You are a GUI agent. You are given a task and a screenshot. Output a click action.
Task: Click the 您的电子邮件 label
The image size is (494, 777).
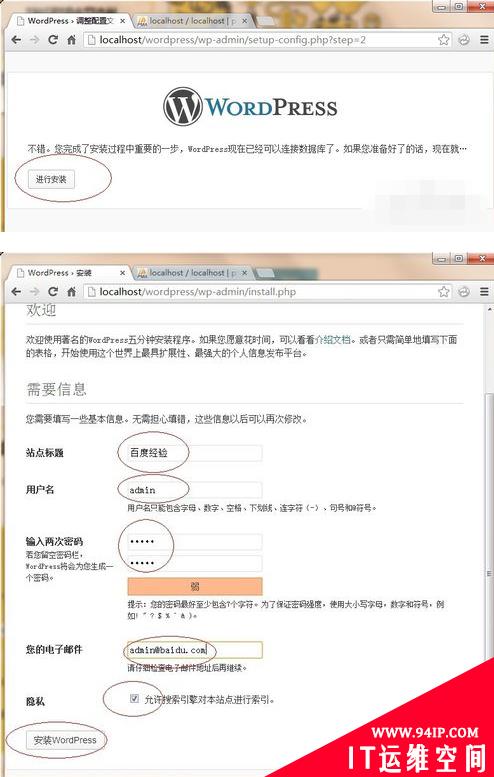click(x=54, y=650)
